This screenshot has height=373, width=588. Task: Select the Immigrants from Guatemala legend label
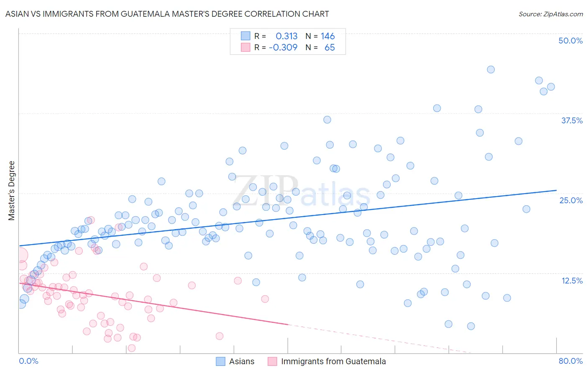(333, 361)
